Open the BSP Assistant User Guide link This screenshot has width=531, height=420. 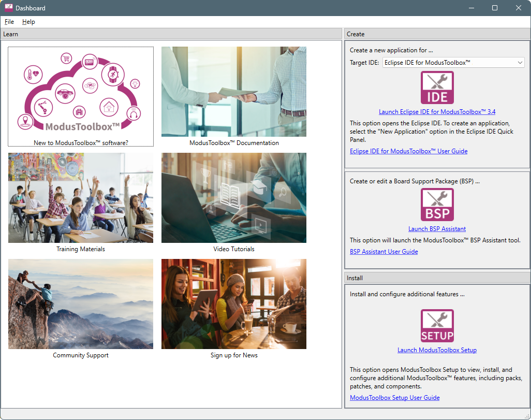384,252
